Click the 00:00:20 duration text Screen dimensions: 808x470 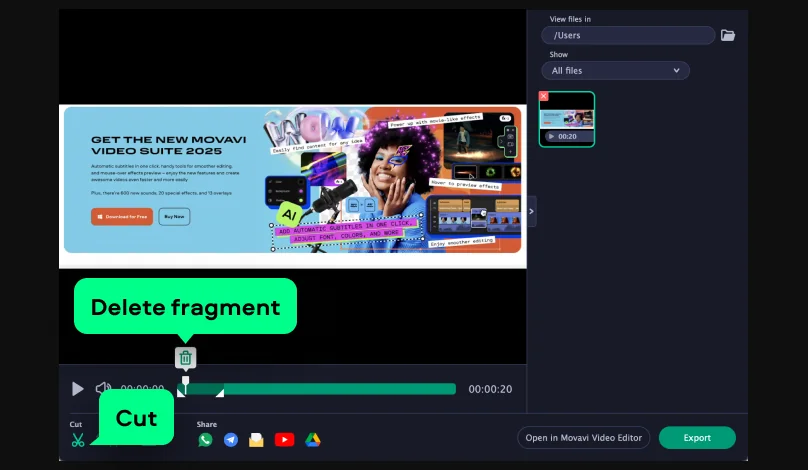tap(490, 389)
